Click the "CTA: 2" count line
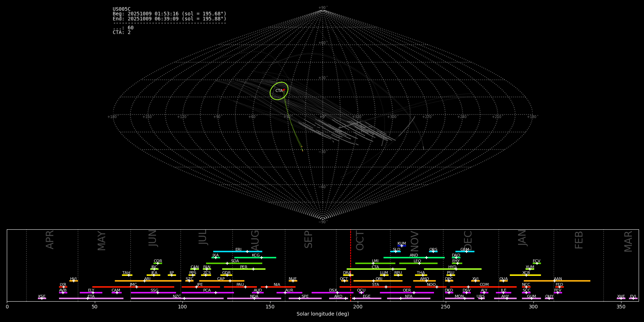Image resolution: width=644 pixels, height=322 pixels. point(122,32)
